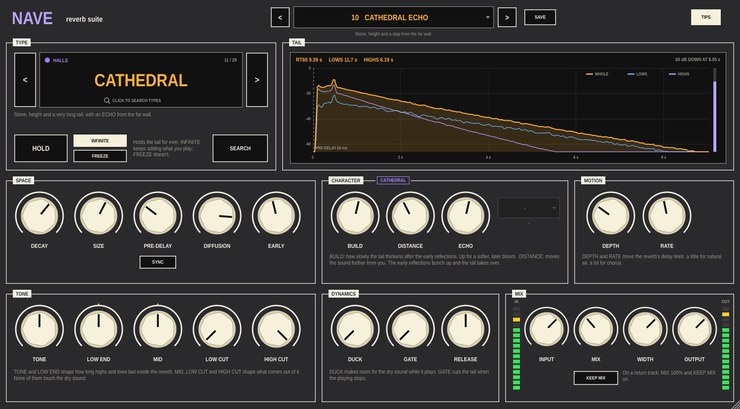Click the GATE knob

(410, 329)
